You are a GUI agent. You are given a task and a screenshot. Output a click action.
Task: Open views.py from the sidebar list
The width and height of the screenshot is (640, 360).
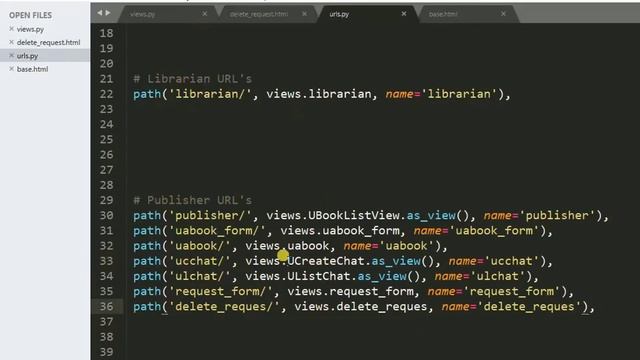coord(30,29)
